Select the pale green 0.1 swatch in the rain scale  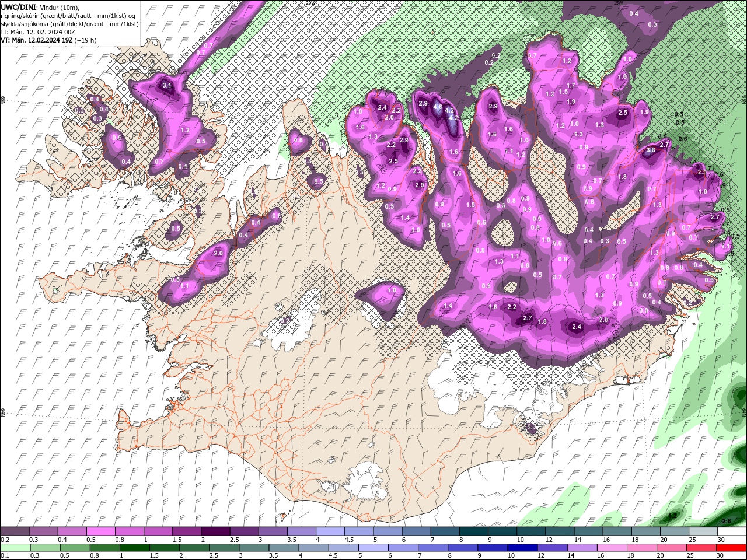16,548
